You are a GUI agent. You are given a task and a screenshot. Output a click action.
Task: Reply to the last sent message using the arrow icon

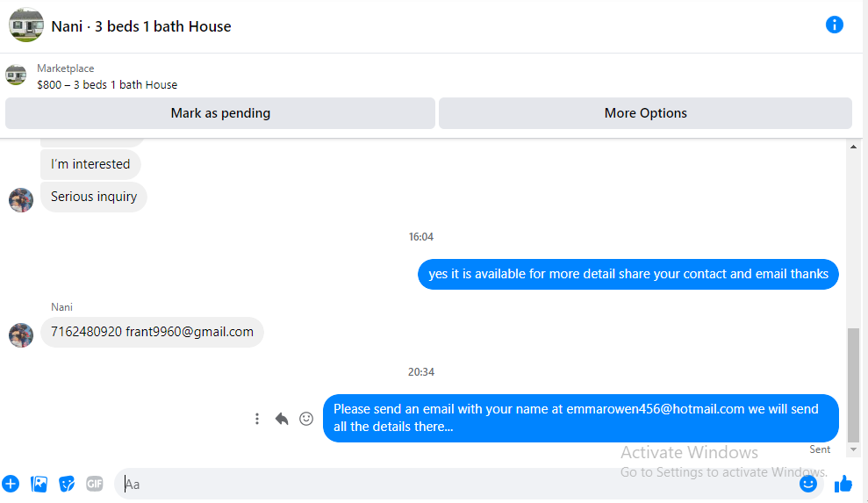pyautogui.click(x=282, y=419)
